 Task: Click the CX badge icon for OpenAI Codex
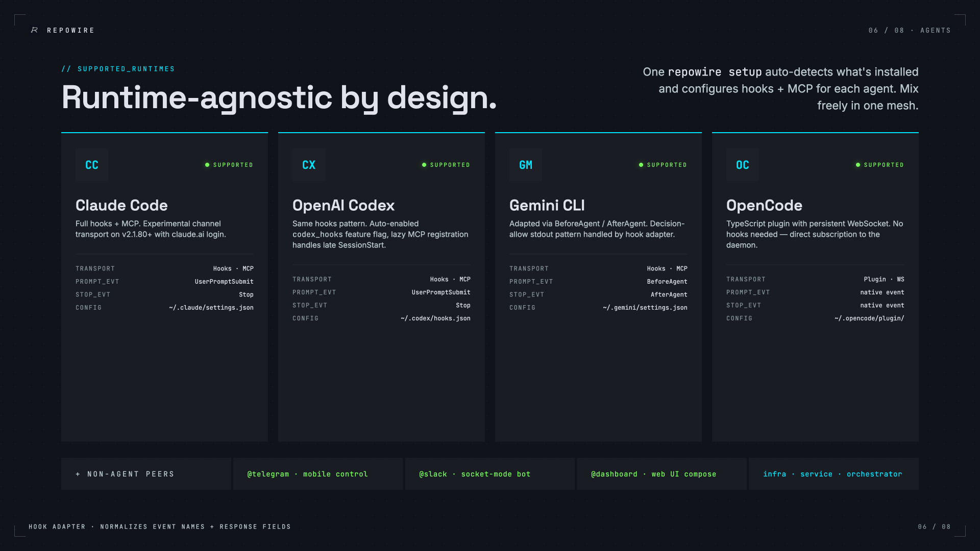[x=309, y=165]
